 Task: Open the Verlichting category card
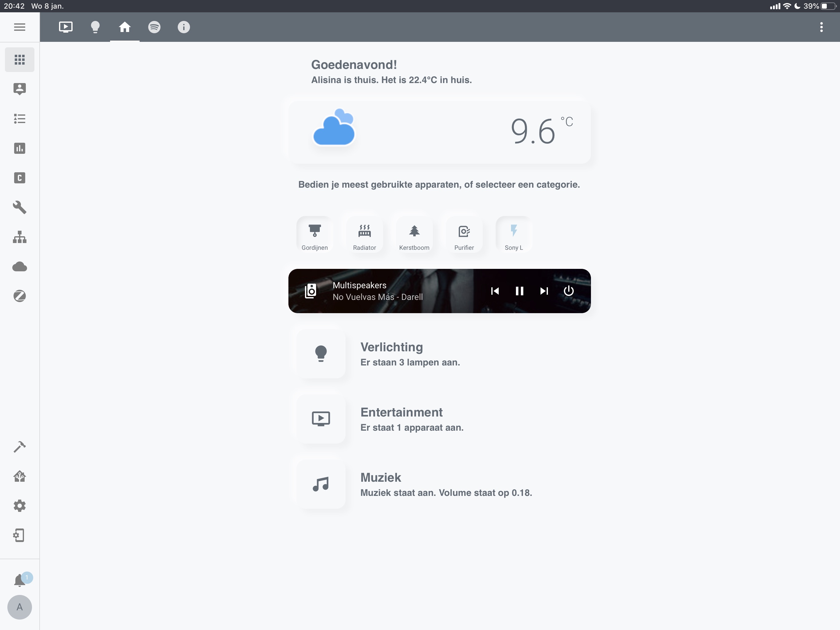pos(391,353)
